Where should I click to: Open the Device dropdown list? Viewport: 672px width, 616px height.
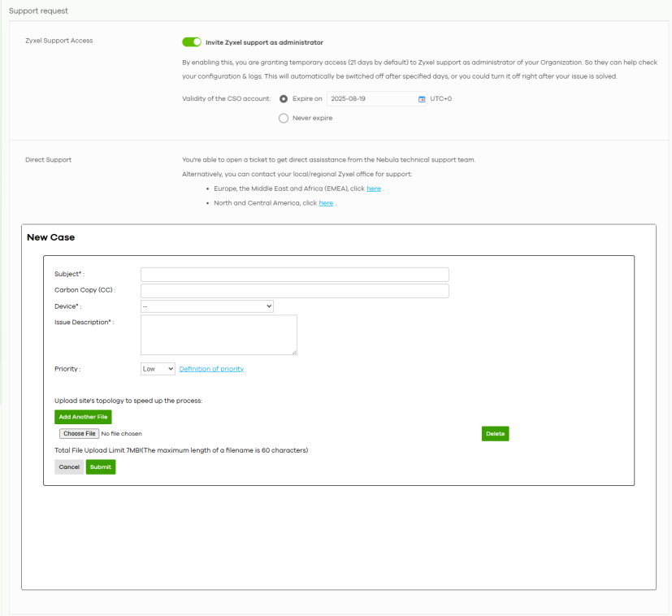[x=207, y=306]
